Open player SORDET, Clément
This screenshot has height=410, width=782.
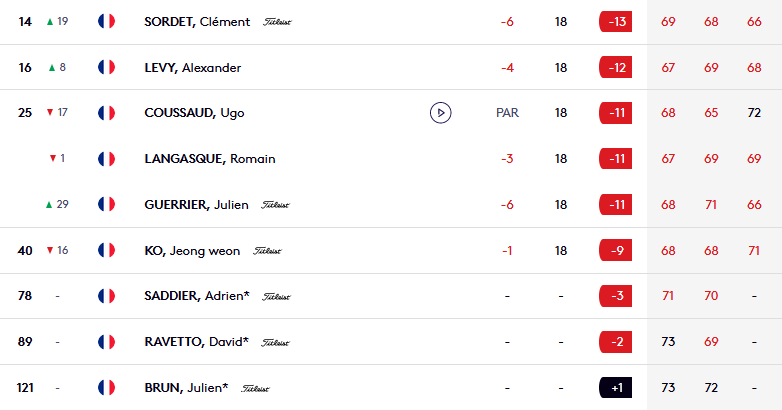click(x=197, y=22)
